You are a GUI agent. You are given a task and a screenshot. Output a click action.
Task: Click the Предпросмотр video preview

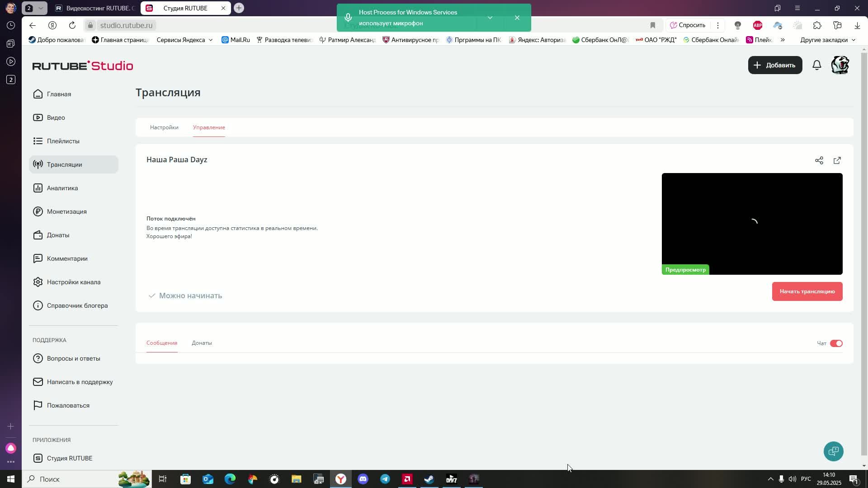(x=752, y=224)
